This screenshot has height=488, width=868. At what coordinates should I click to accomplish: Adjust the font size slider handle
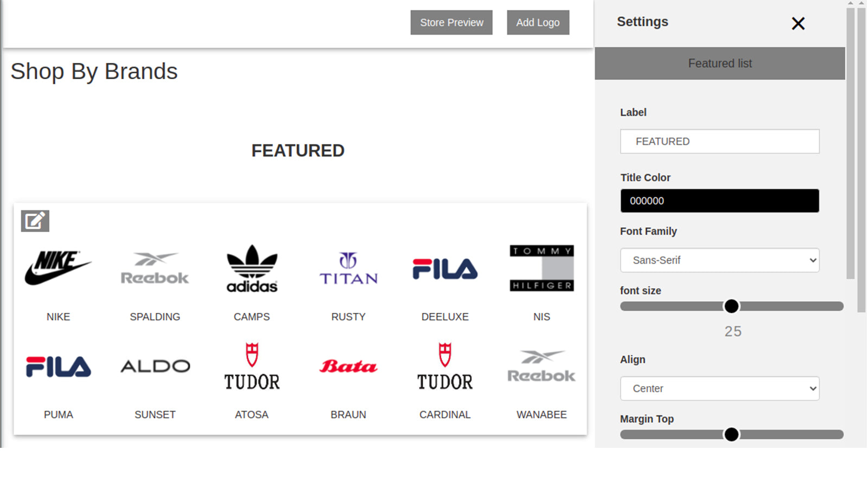coord(731,306)
